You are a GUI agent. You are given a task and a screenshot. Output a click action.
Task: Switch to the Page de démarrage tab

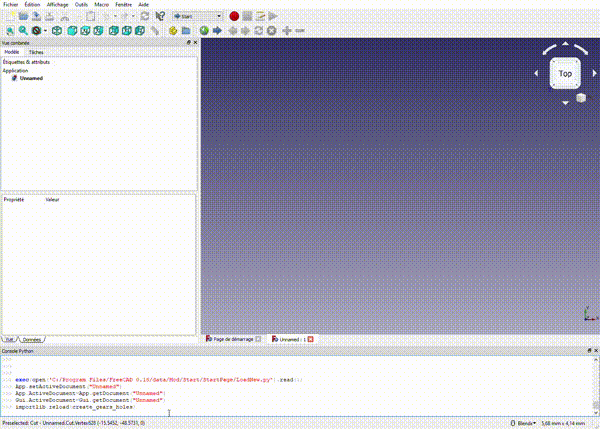tap(233, 339)
